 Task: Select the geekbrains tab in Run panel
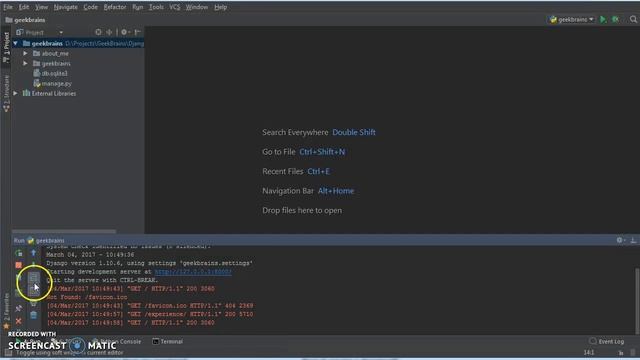click(x=46, y=240)
